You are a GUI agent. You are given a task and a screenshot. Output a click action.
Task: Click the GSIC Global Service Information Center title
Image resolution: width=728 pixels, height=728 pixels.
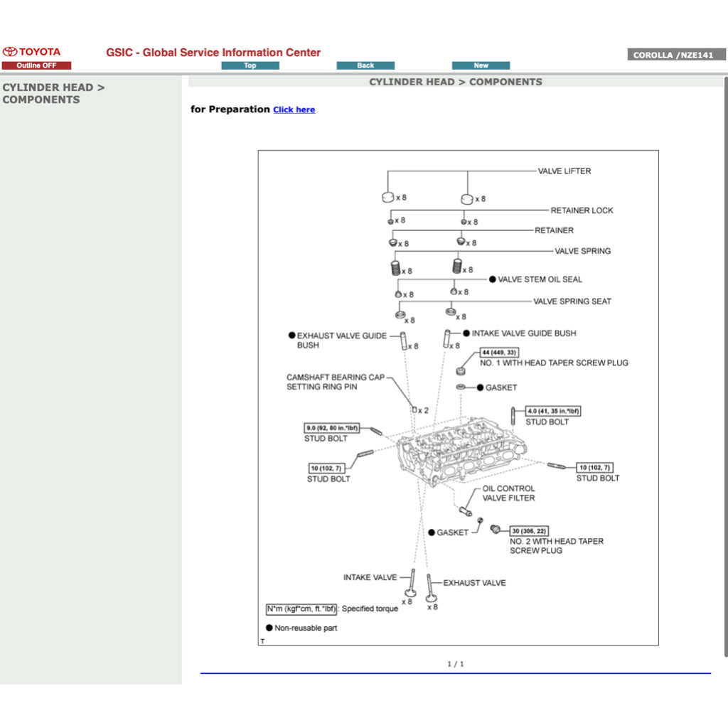(x=213, y=53)
